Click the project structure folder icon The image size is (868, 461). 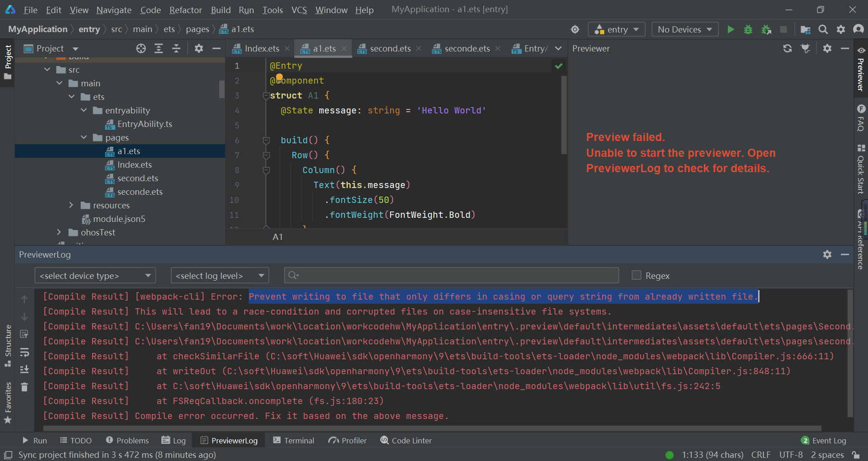point(805,29)
